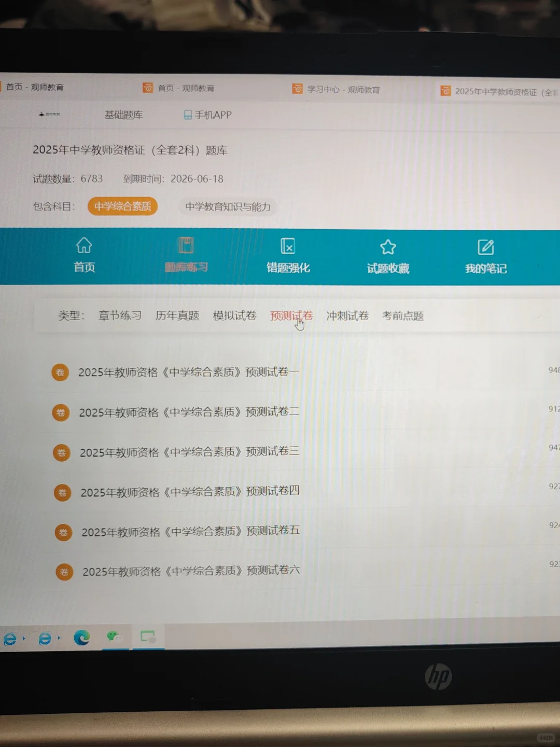Open the 基础题库 menu item

pyautogui.click(x=124, y=115)
